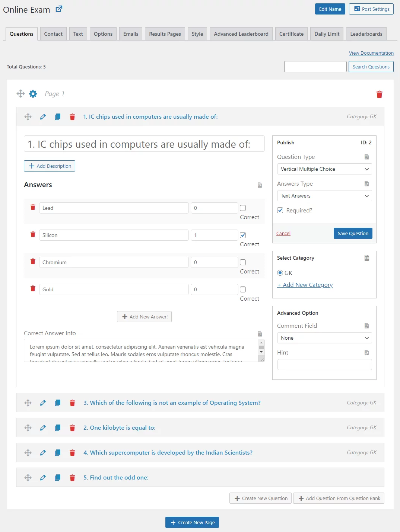Mark the Chromium answer as Correct
The height and width of the screenshot is (532, 400).
coord(242,262)
